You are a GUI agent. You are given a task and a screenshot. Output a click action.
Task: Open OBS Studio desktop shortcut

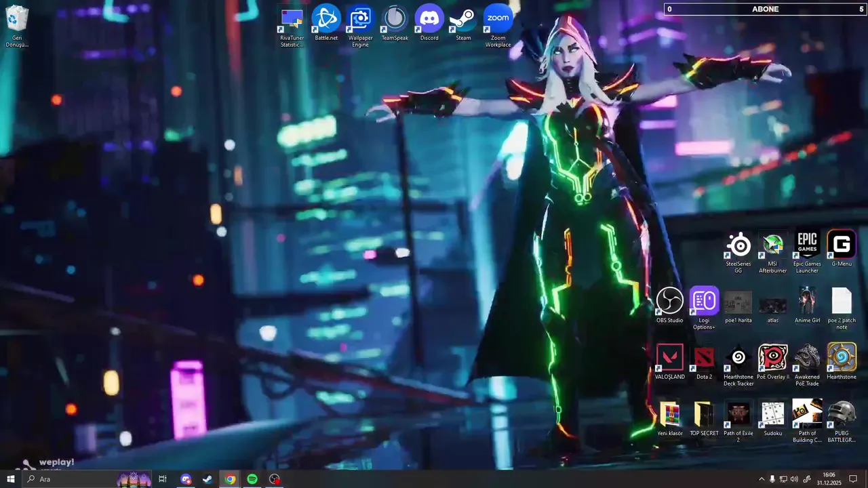click(669, 305)
